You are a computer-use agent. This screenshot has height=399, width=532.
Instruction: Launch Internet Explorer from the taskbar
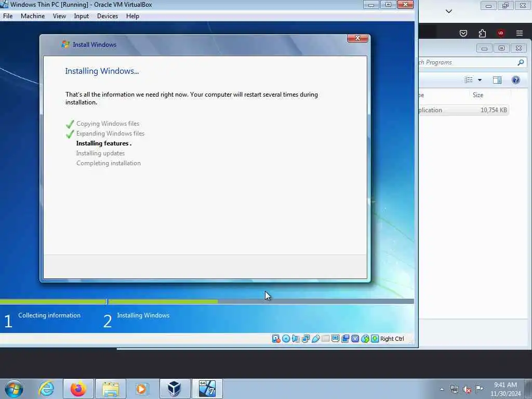point(46,389)
